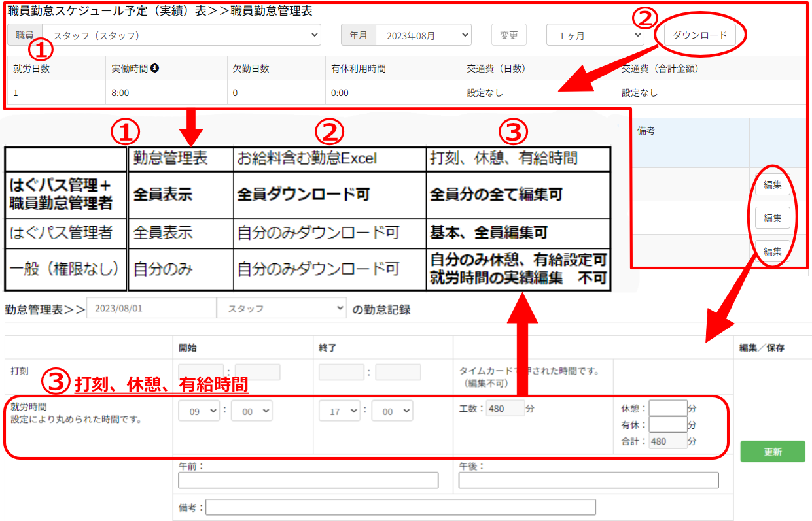Open the end minute 00 dropdown

(x=391, y=411)
